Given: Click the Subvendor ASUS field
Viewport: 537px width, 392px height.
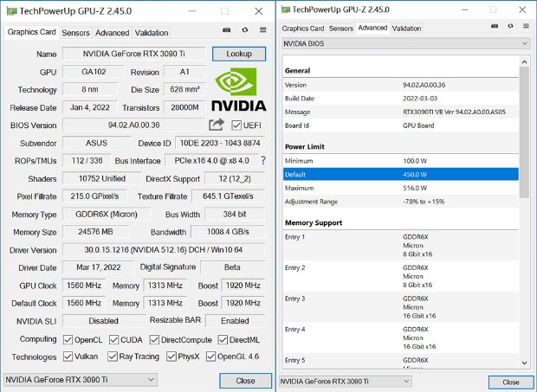Looking at the screenshot, I should pos(97,143).
